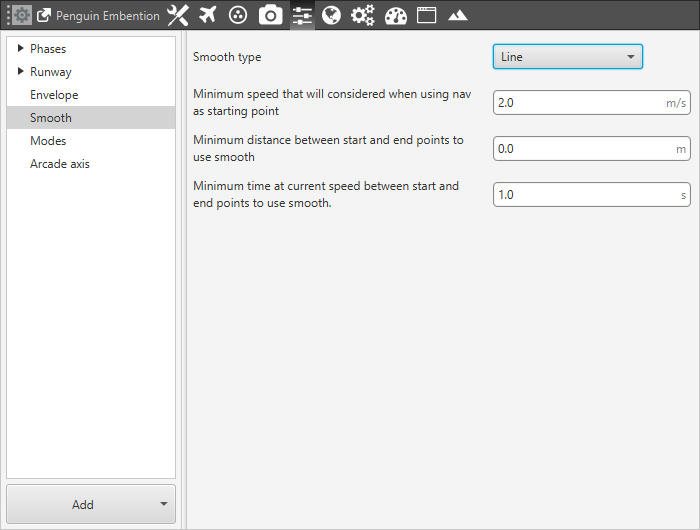Select the sliders control icon tab
Viewport: 700px width, 530px height.
point(302,15)
